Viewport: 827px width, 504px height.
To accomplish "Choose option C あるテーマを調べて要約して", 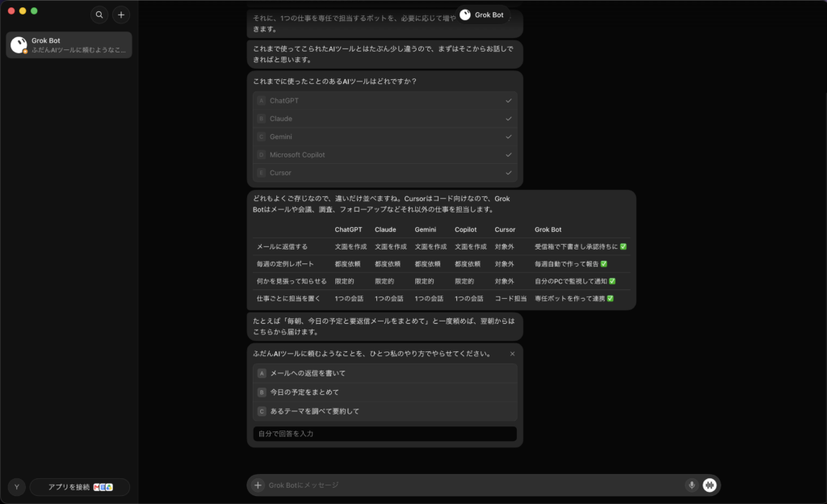I will point(385,411).
